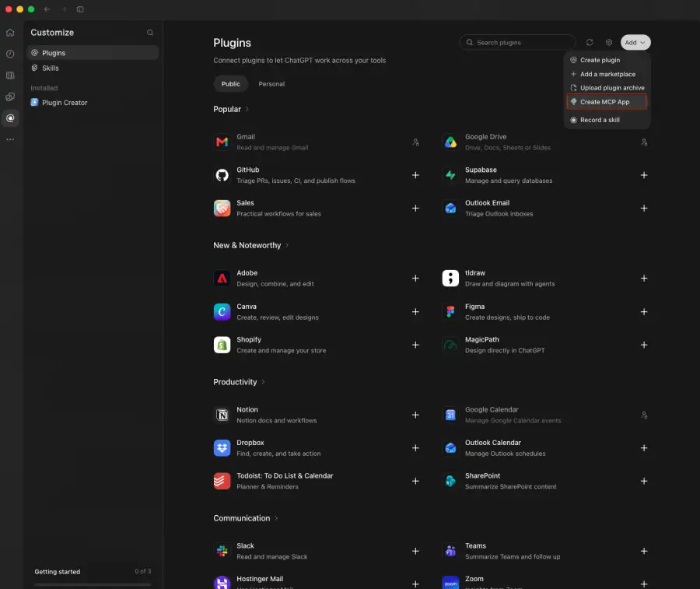Open the home icon in left rail
This screenshot has width=700, height=589.
click(x=10, y=33)
